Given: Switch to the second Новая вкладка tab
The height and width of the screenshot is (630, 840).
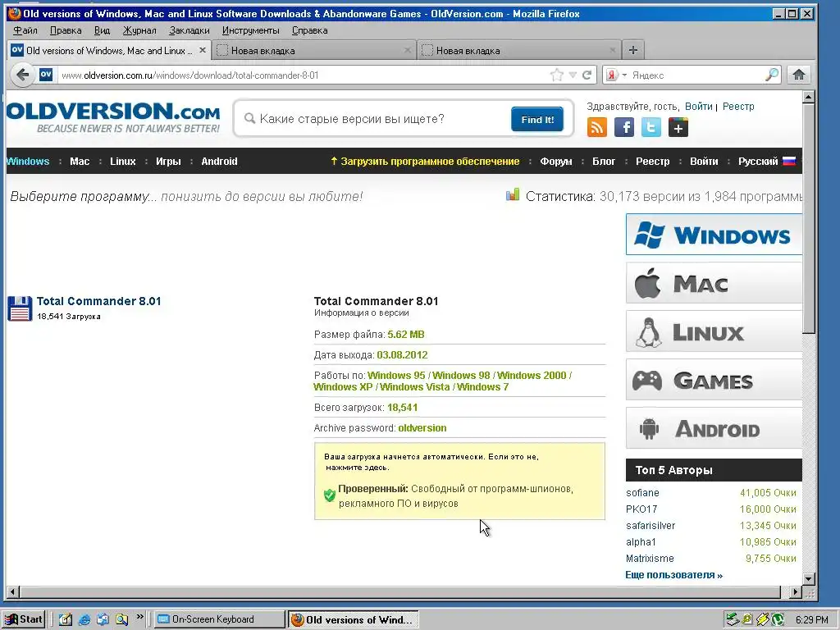Looking at the screenshot, I should pyautogui.click(x=314, y=50).
